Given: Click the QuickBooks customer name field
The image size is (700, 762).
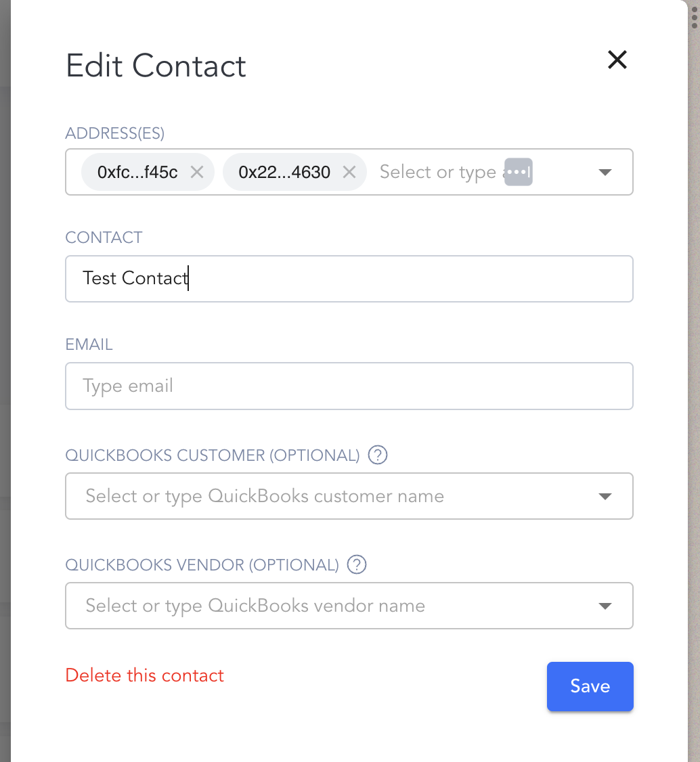Looking at the screenshot, I should point(332,496).
